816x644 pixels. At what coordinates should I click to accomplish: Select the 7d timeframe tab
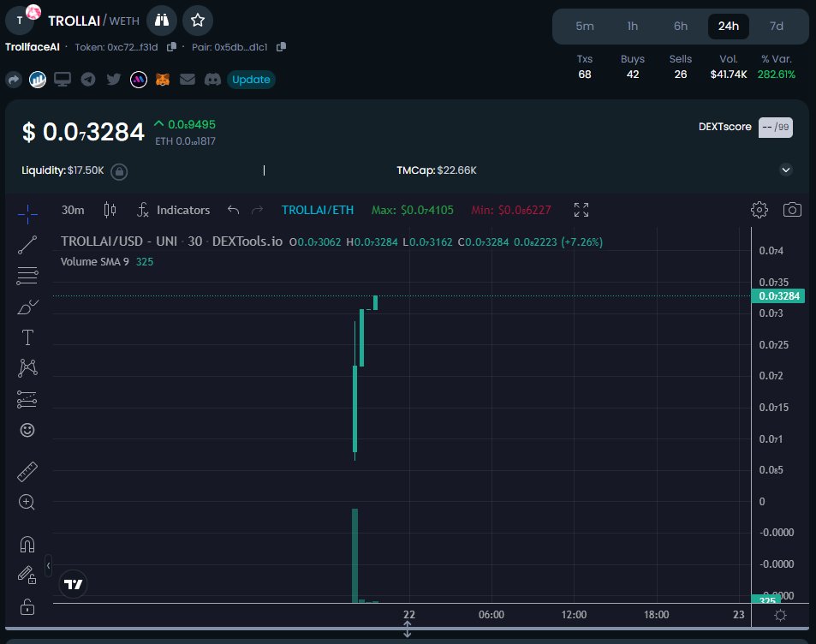776,26
